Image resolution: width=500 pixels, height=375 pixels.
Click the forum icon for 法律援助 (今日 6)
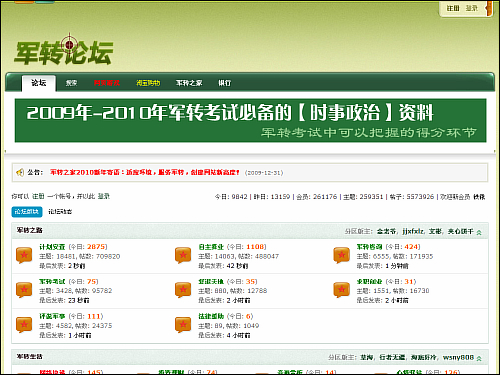[183, 325]
